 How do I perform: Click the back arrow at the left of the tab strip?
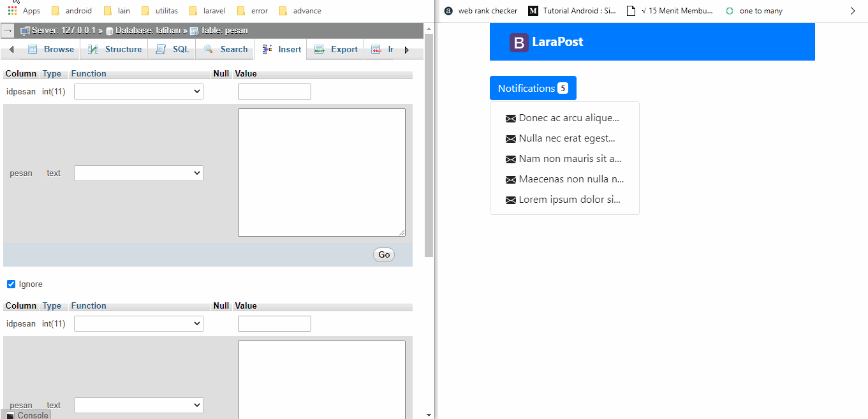click(11, 49)
